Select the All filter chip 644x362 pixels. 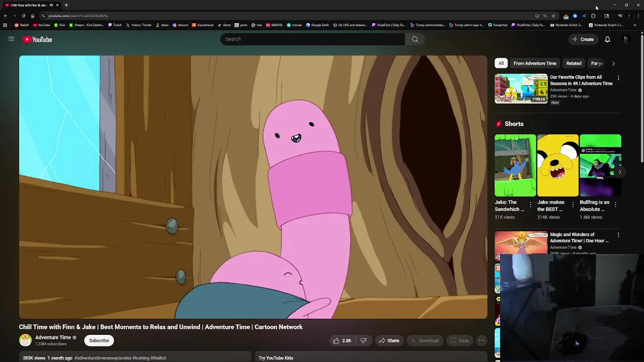point(501,63)
